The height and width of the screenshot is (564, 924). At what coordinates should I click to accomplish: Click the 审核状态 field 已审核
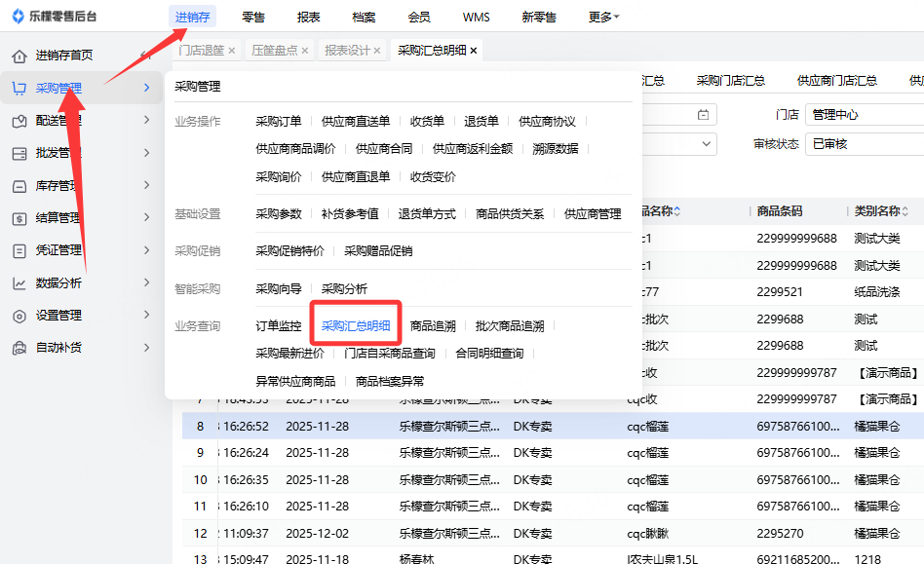tap(865, 144)
